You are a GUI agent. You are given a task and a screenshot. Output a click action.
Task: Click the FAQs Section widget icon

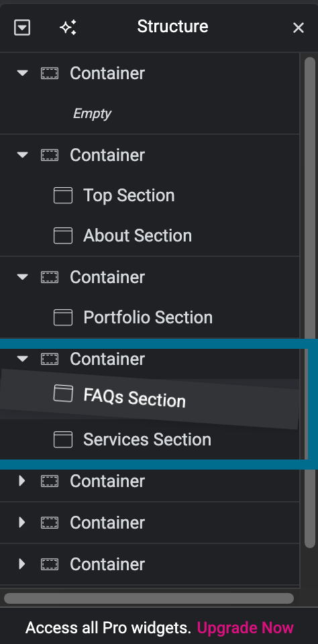[63, 394]
